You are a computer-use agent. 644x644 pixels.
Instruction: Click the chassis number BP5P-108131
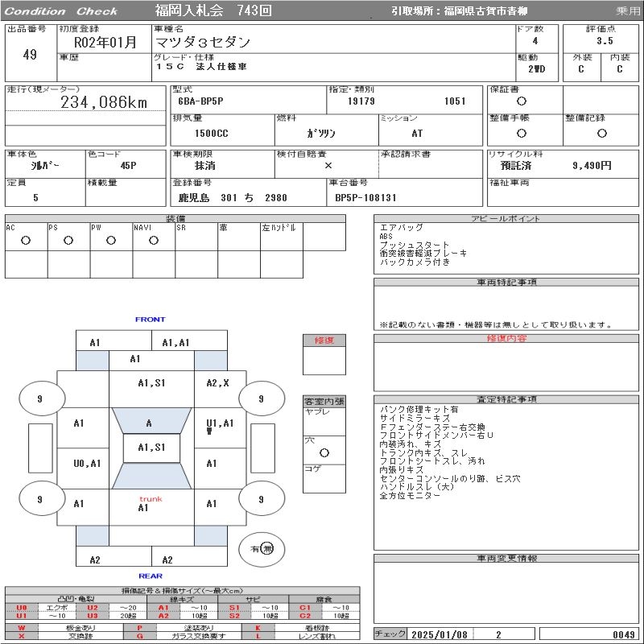(x=365, y=197)
